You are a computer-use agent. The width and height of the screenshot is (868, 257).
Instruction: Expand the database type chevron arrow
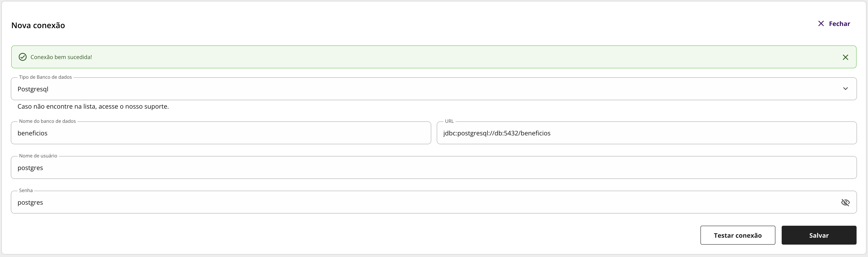coord(845,89)
